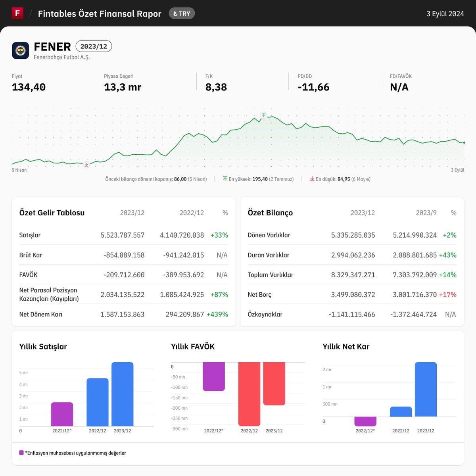Click the +439% change value
The height and width of the screenshot is (476, 476).
(x=217, y=314)
